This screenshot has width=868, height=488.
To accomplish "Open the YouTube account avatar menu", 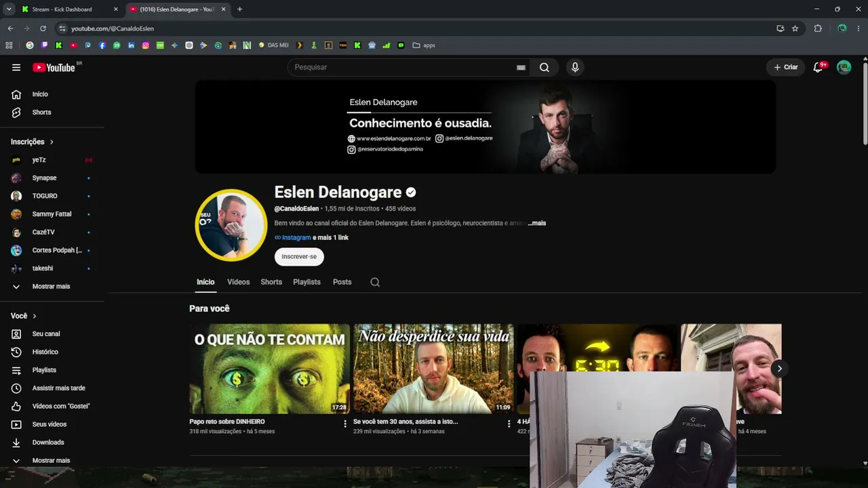I will tap(844, 67).
